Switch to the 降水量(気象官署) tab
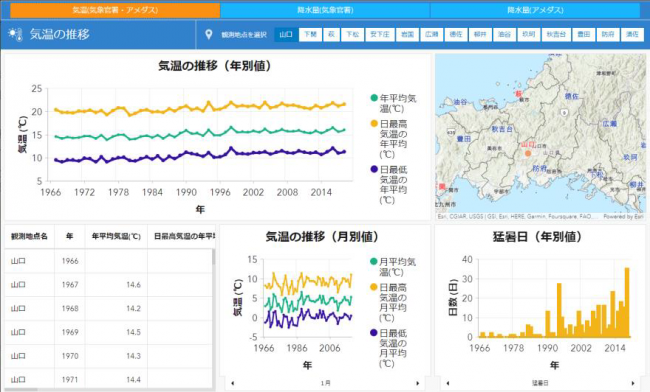Viewport: 650px width, 392px height. (x=325, y=10)
